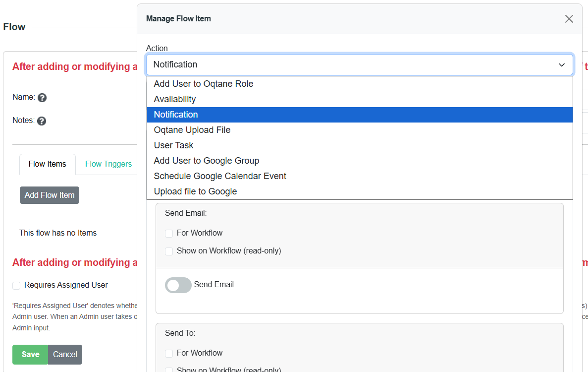Open the help icon next to Name
Image resolution: width=588 pixels, height=372 pixels.
click(x=42, y=98)
